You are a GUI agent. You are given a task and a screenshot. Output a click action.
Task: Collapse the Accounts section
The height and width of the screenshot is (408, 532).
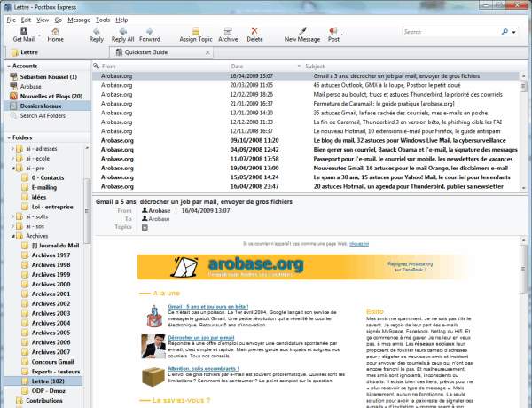(x=9, y=66)
